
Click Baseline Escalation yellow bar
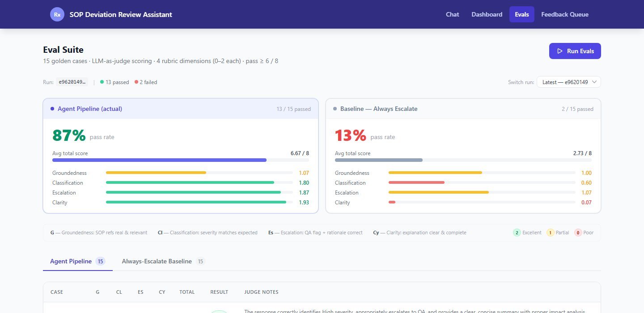click(x=439, y=192)
